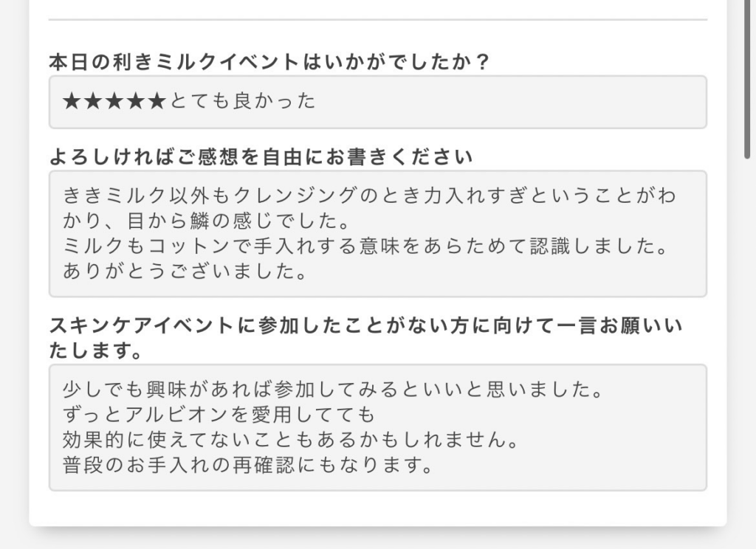This screenshot has height=549, width=756.
Task: Place cursor on line 少しでも興味があれば参加してみると
Action: point(333,389)
